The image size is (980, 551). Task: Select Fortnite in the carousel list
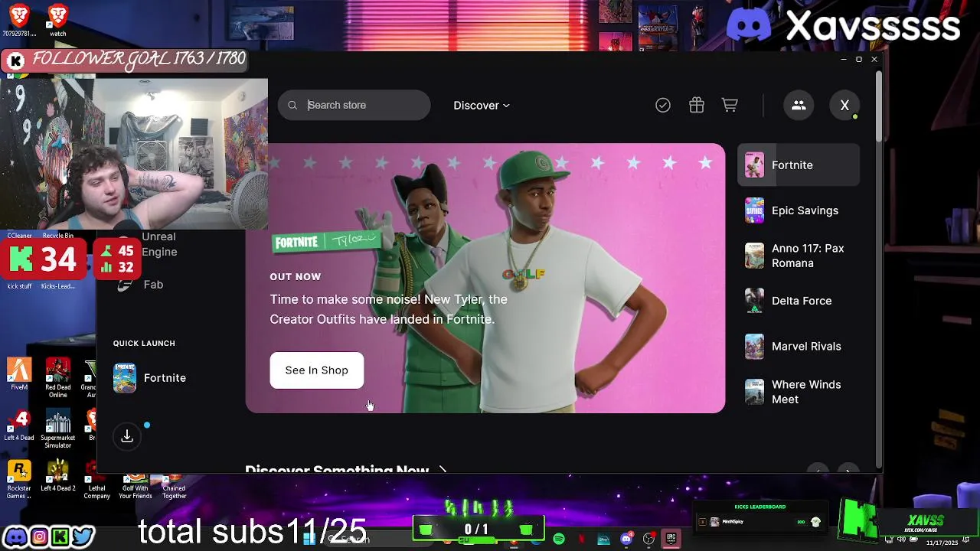click(799, 165)
